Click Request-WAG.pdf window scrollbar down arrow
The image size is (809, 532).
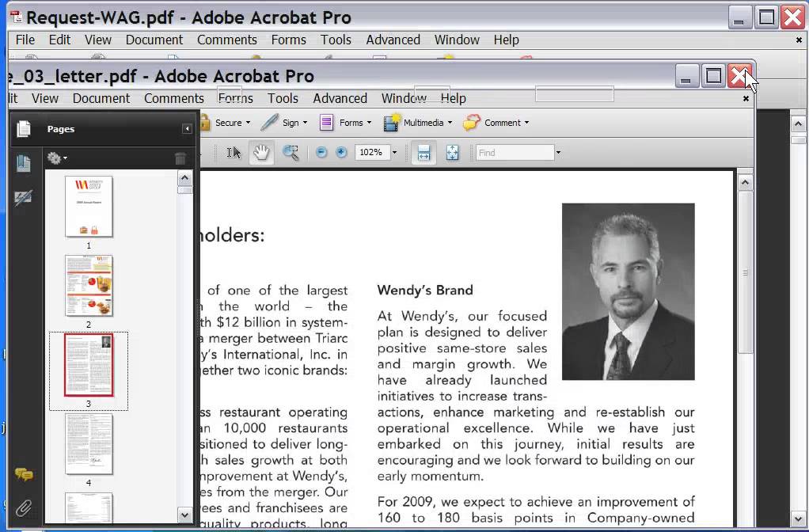pos(798,519)
